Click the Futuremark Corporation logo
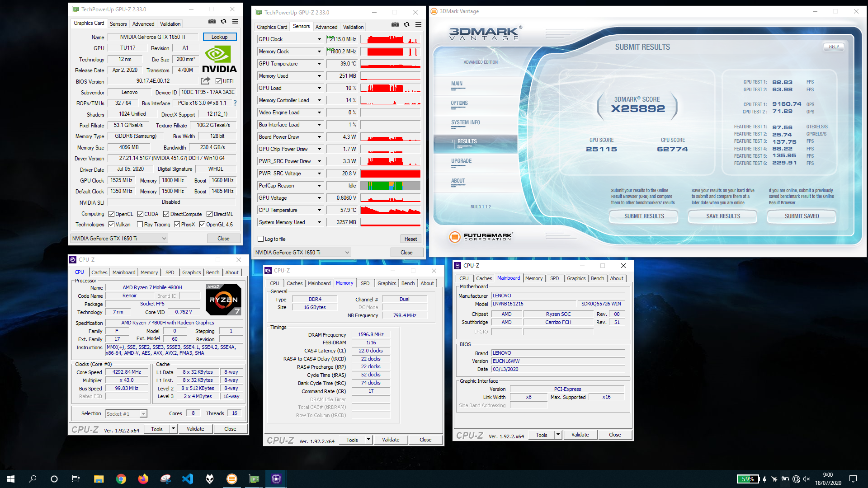 (481, 236)
